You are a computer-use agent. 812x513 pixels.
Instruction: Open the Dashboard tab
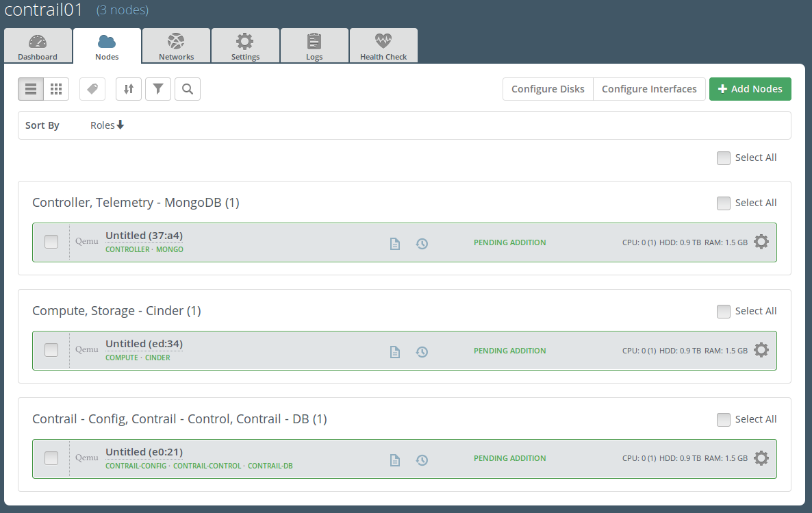point(38,46)
